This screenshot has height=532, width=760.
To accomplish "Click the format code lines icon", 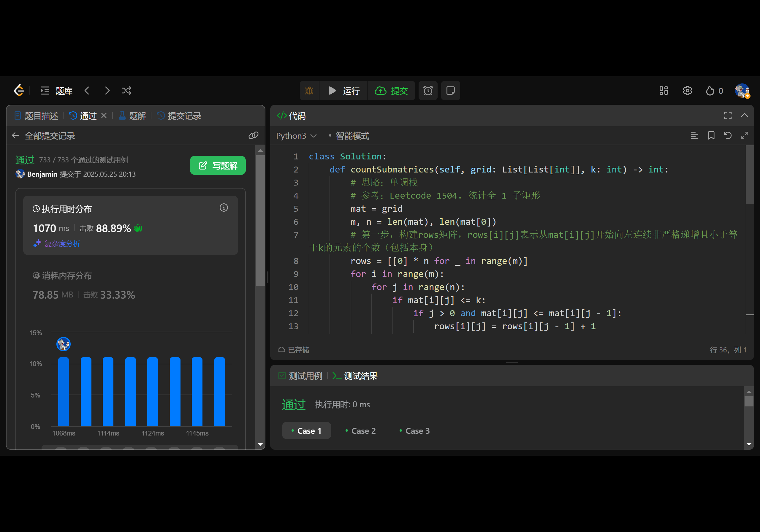I will click(x=694, y=135).
